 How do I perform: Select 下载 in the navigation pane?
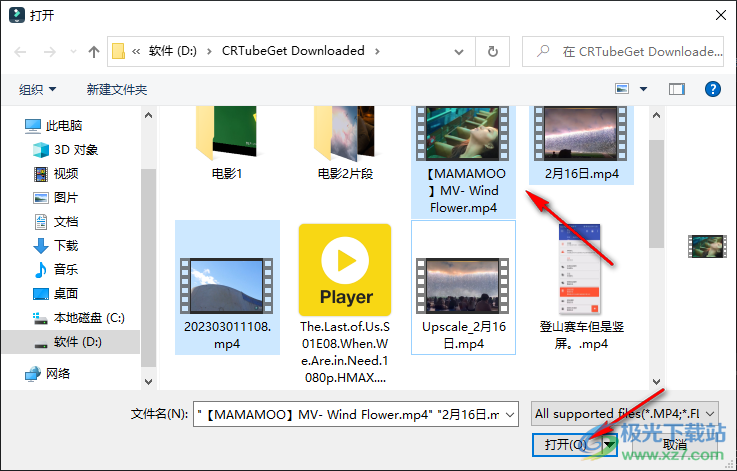click(66, 246)
